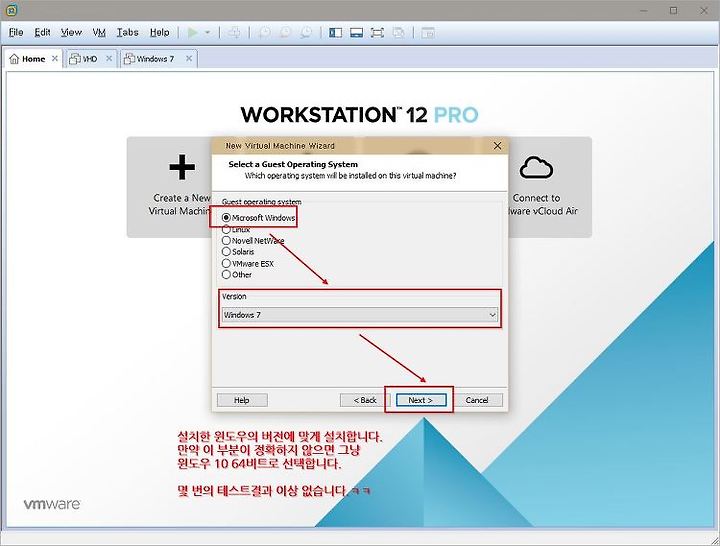Select the Linux radio button

226,229
